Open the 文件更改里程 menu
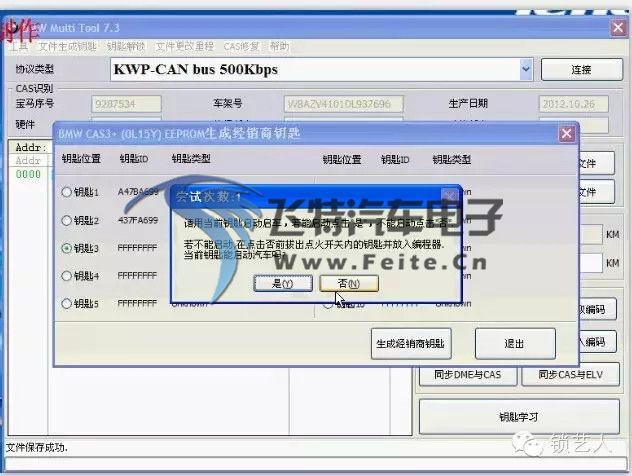 pyautogui.click(x=185, y=46)
